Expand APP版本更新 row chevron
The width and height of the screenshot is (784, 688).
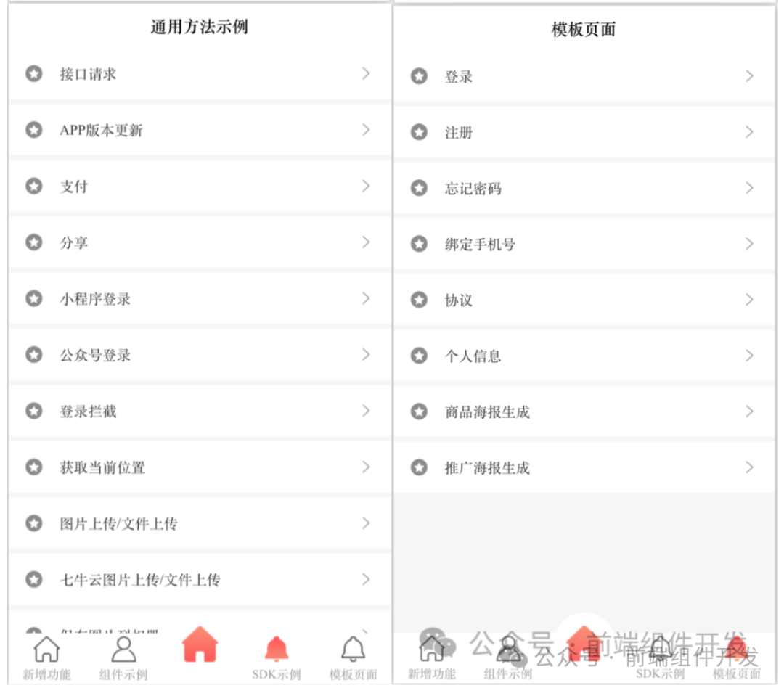pos(366,130)
